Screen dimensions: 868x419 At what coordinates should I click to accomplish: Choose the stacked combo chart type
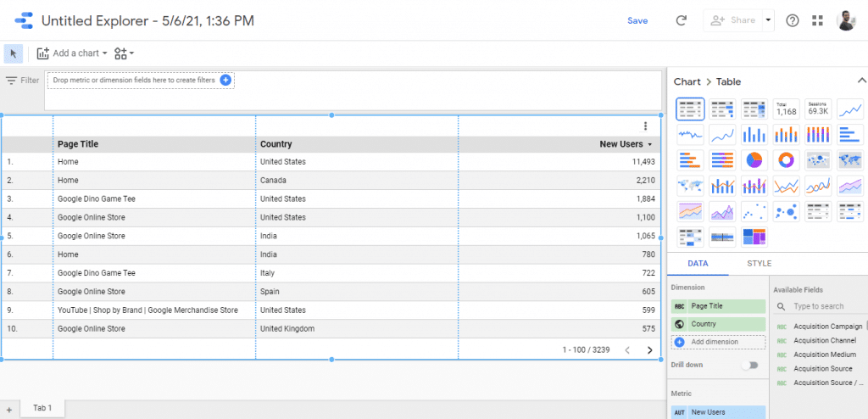(754, 186)
